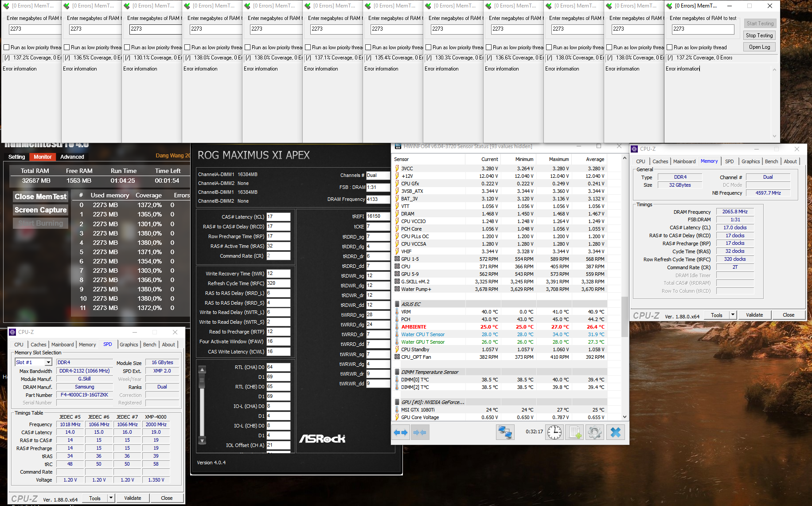Screen dimensions: 812x506
Task: Click lightning icon beside DRAM voltage row
Action: click(397, 214)
